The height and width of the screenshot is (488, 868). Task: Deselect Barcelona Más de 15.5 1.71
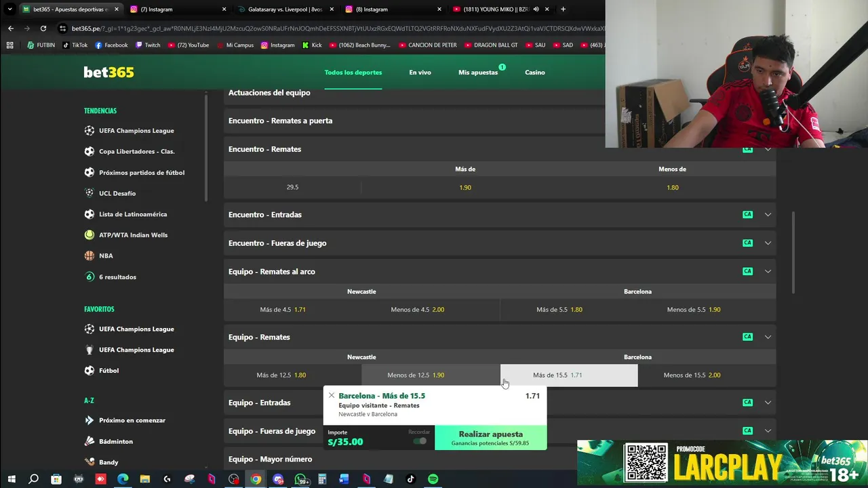point(569,375)
